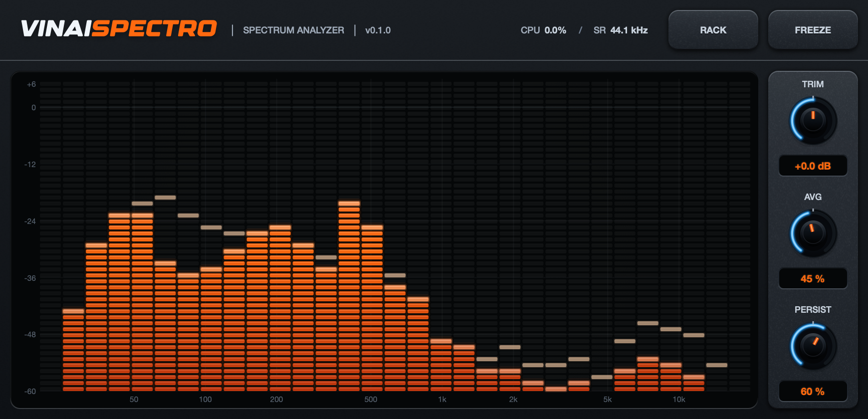
Task: Click the 50 Hz frequency axis label
Action: (134, 400)
